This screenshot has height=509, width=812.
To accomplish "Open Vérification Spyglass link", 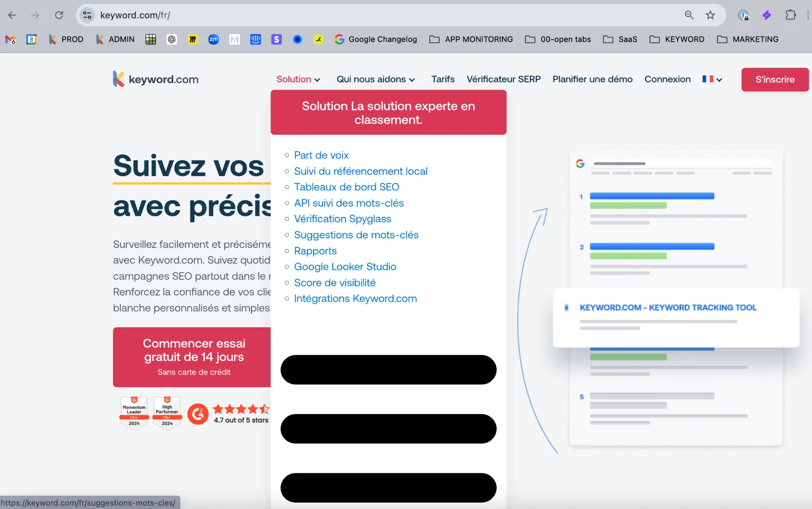I will (x=342, y=219).
